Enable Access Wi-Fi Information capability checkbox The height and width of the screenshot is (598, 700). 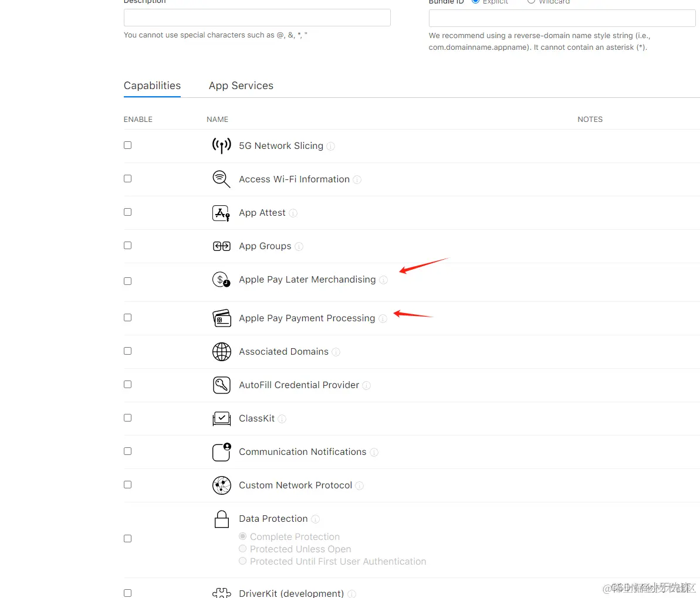pyautogui.click(x=128, y=179)
